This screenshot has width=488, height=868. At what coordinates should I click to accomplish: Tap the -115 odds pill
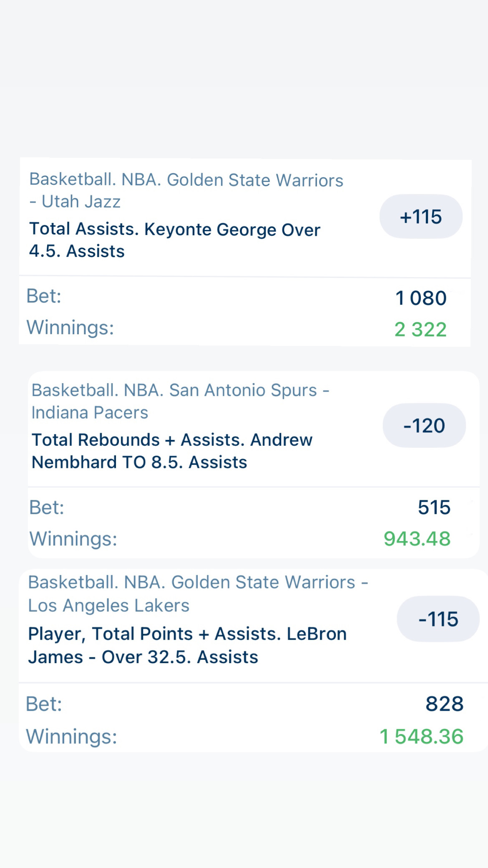click(x=438, y=619)
